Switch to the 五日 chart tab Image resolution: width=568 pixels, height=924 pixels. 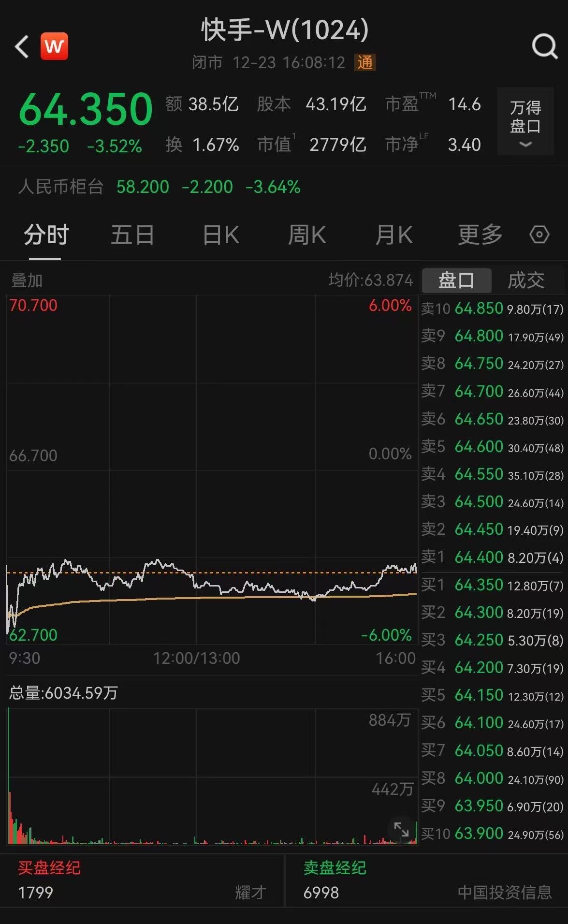(132, 235)
